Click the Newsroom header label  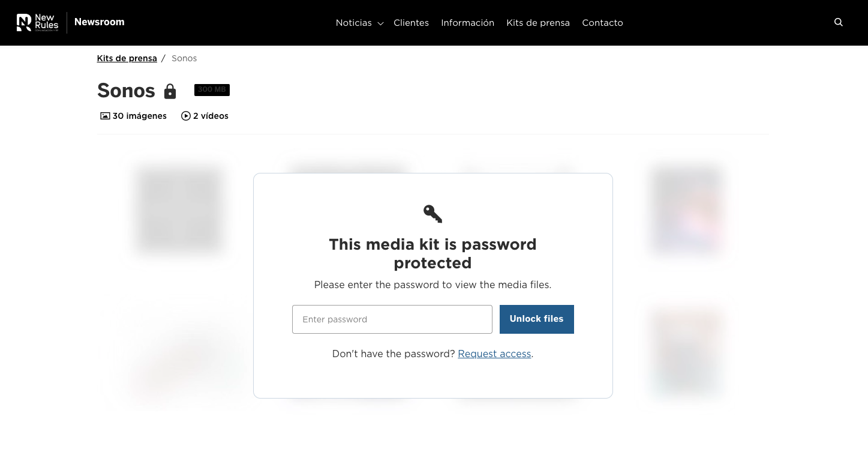point(99,22)
